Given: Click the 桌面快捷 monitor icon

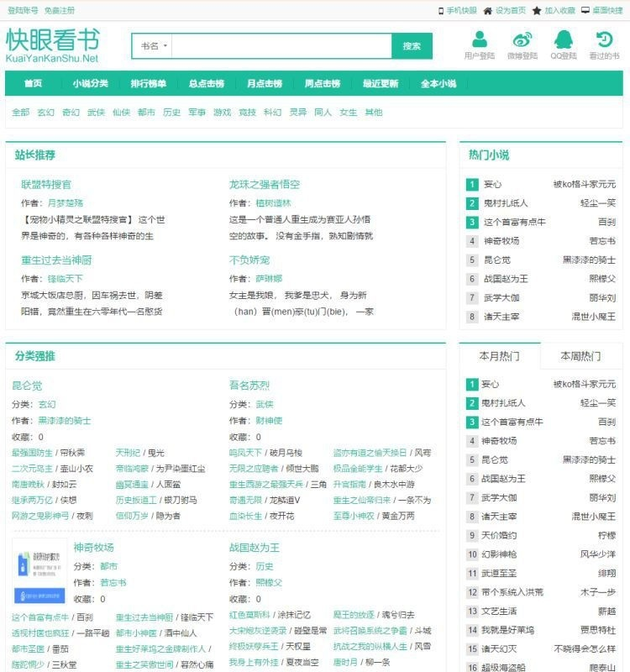Looking at the screenshot, I should pyautogui.click(x=585, y=10).
